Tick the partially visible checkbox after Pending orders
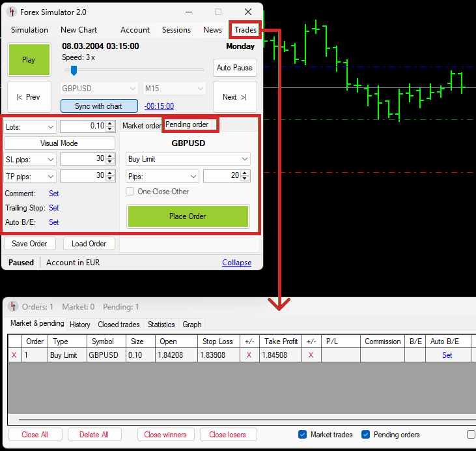 [471, 435]
